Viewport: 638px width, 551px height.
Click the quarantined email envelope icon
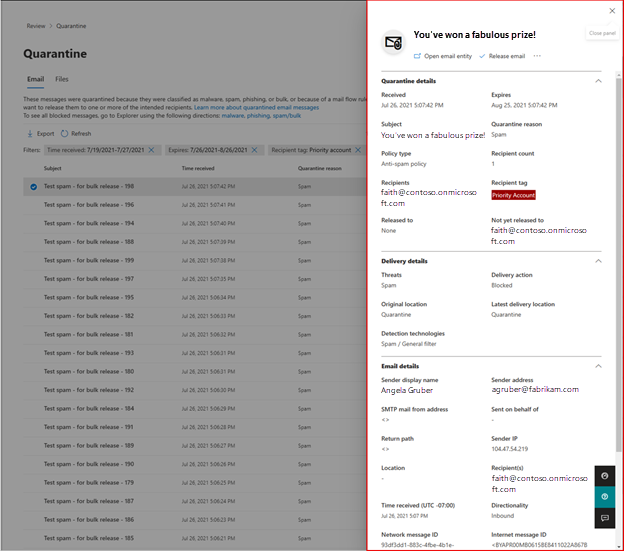[393, 42]
